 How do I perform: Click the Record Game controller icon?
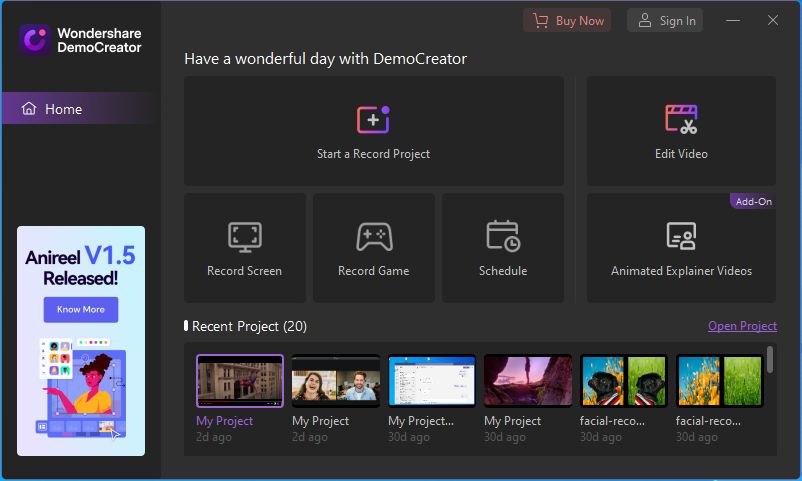(374, 236)
